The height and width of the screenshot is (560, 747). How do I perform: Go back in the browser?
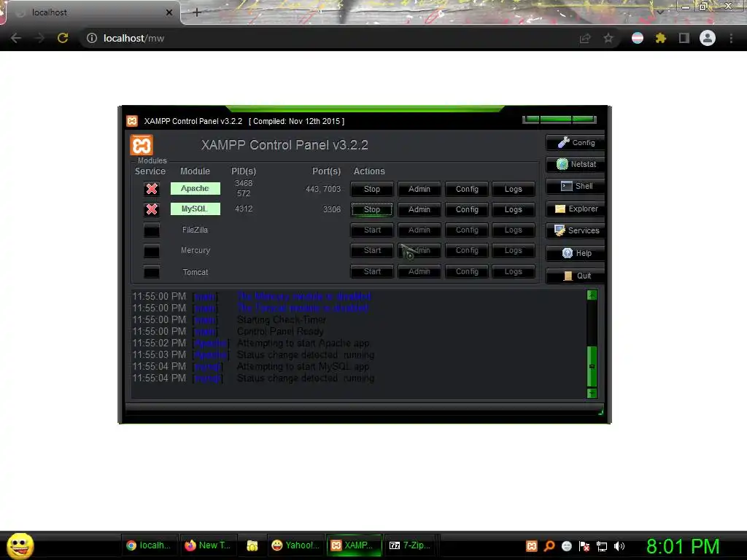tap(16, 38)
